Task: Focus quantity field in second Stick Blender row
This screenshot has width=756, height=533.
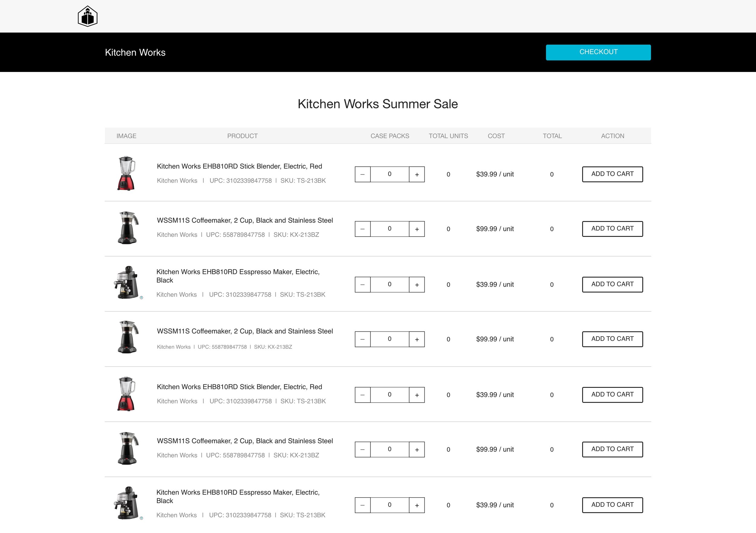Action: point(389,395)
